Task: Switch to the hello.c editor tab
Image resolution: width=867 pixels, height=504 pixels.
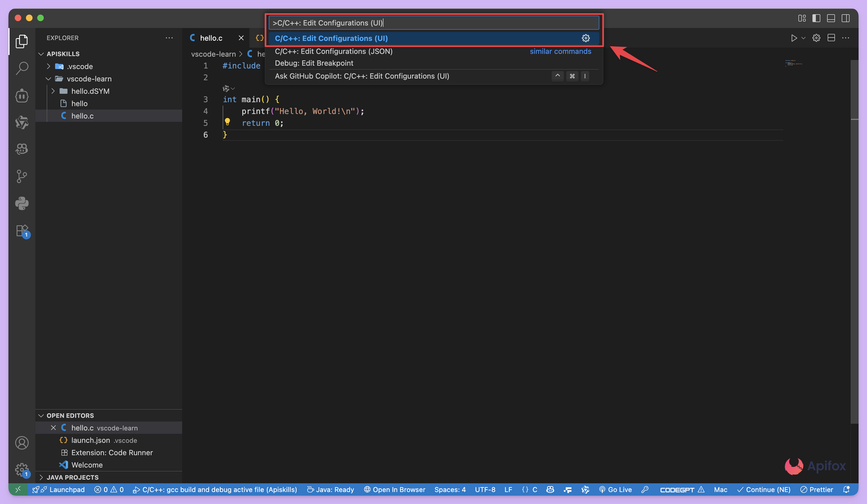Action: click(x=211, y=38)
